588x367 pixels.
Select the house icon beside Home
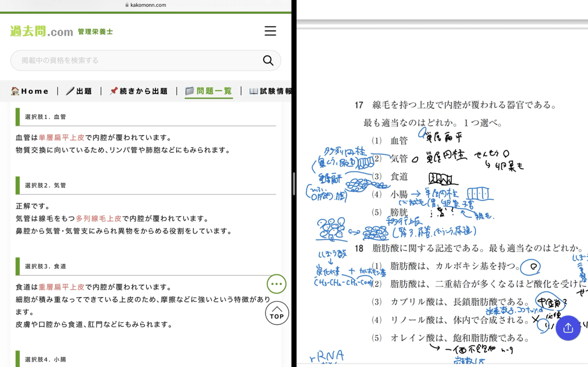[15, 91]
